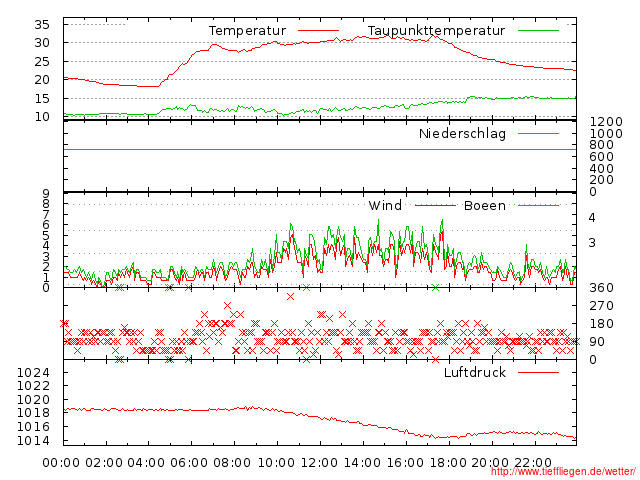Screen dimensions: 640x480
Task: Click the 600 precipitation axis value
Action: point(602,156)
